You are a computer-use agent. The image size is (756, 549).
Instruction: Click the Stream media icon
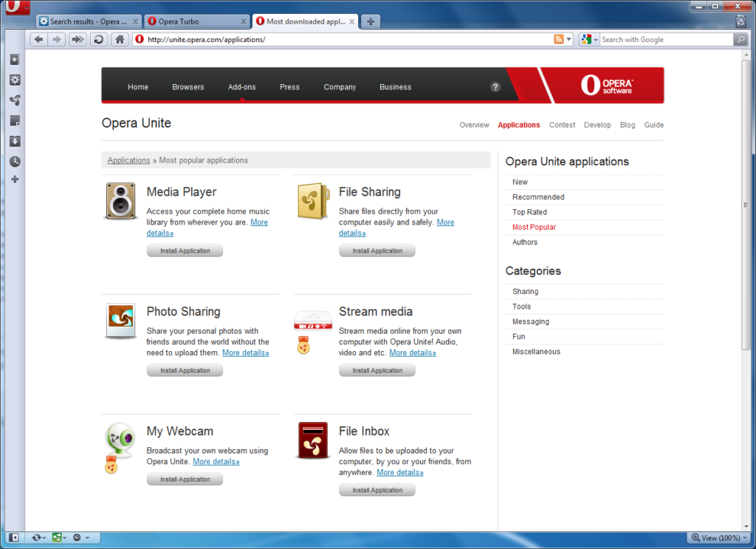tap(313, 321)
